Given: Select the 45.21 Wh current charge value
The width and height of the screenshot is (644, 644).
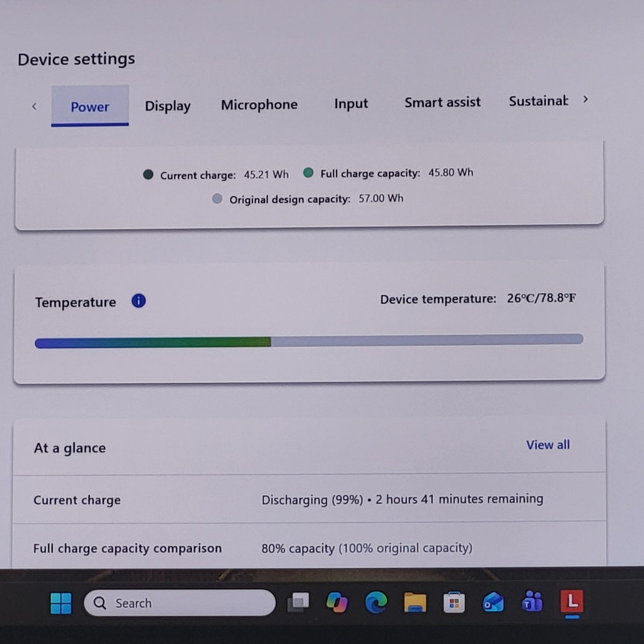Looking at the screenshot, I should click(266, 174).
